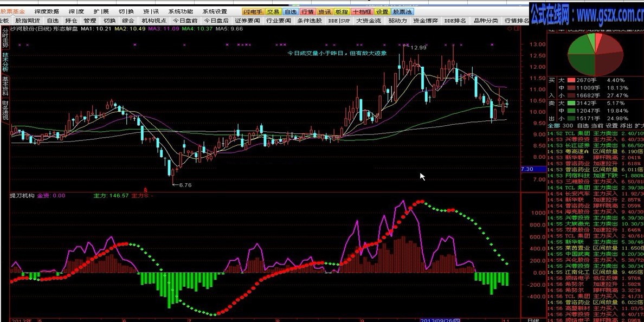Viewport: 644px width, 322px height.
Task: Open the 资|讯 menu
Action: click(151, 11)
